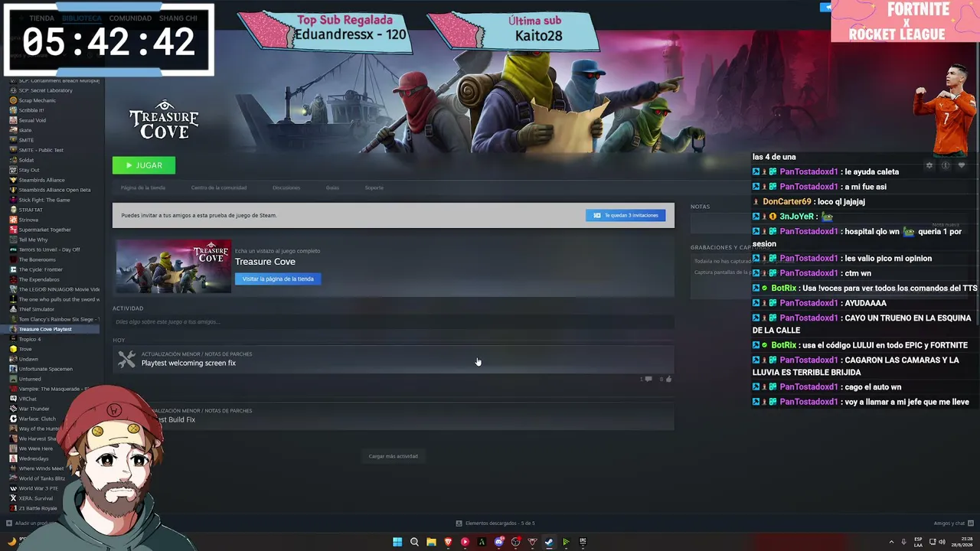Select Thief Simulator in library list
Image resolution: width=980 pixels, height=551 pixels.
coord(37,309)
